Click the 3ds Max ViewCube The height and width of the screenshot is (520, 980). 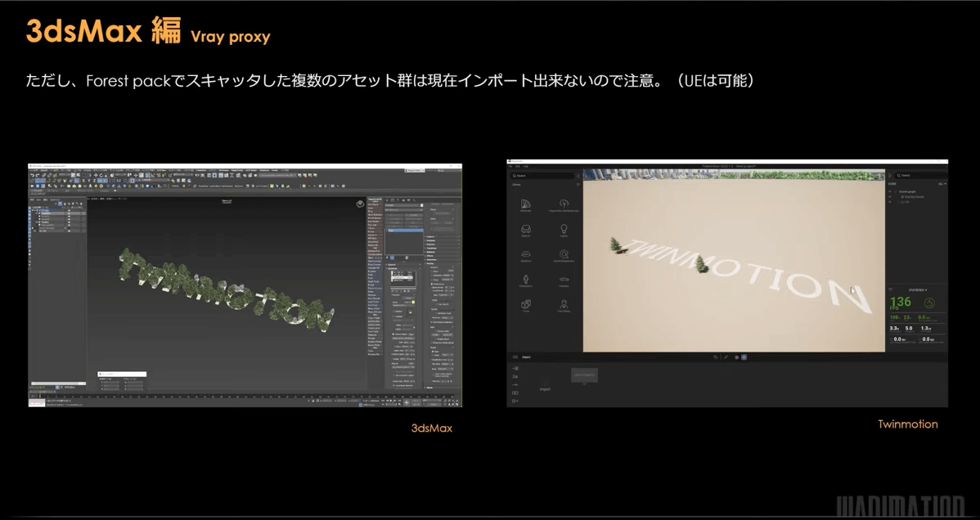[360, 204]
